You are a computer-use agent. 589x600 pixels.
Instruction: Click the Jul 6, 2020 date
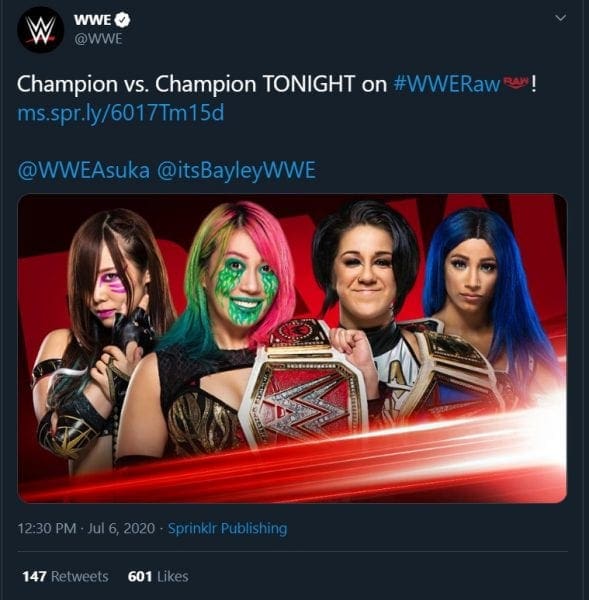tap(121, 528)
